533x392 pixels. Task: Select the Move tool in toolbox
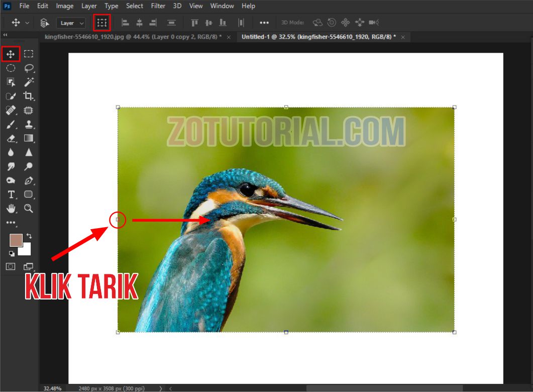click(11, 54)
